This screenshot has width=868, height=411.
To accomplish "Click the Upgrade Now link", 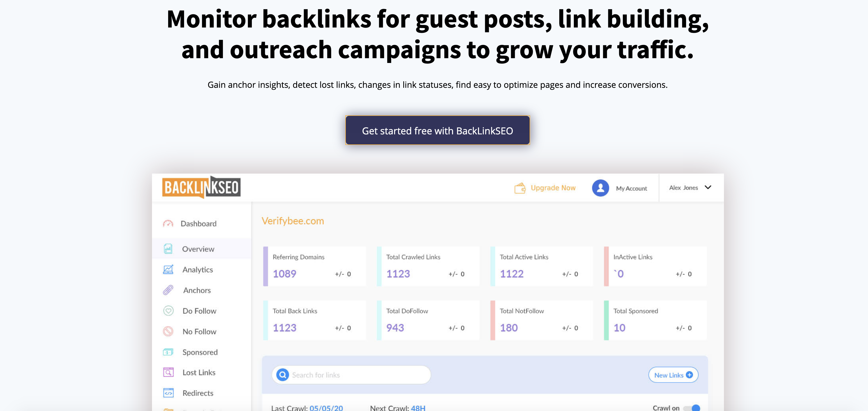I will coord(553,188).
